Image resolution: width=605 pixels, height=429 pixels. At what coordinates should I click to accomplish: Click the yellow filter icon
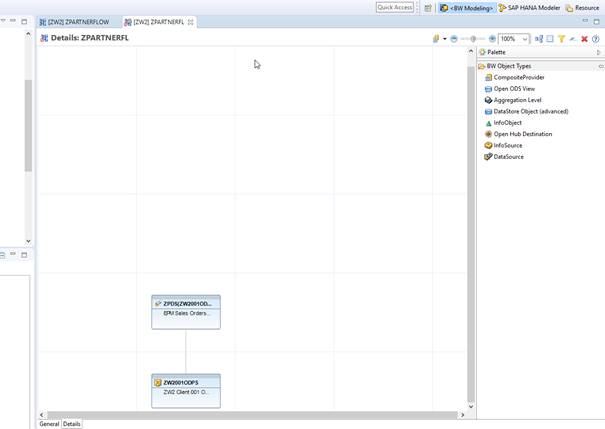point(561,39)
